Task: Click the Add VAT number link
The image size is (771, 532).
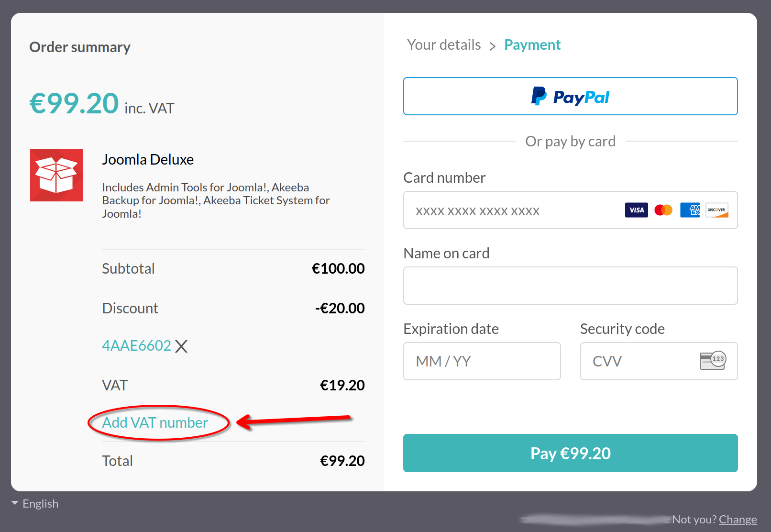Action: point(155,422)
